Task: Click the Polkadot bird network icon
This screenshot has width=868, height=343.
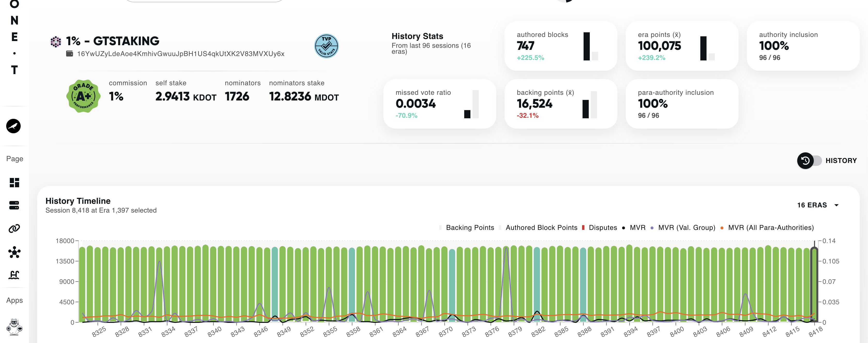Action: (13, 126)
